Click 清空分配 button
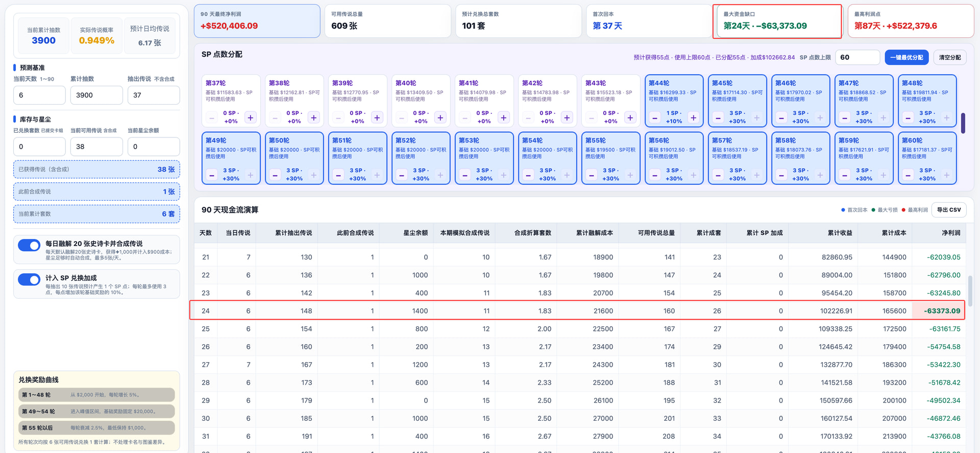The width and height of the screenshot is (980, 453). [950, 57]
